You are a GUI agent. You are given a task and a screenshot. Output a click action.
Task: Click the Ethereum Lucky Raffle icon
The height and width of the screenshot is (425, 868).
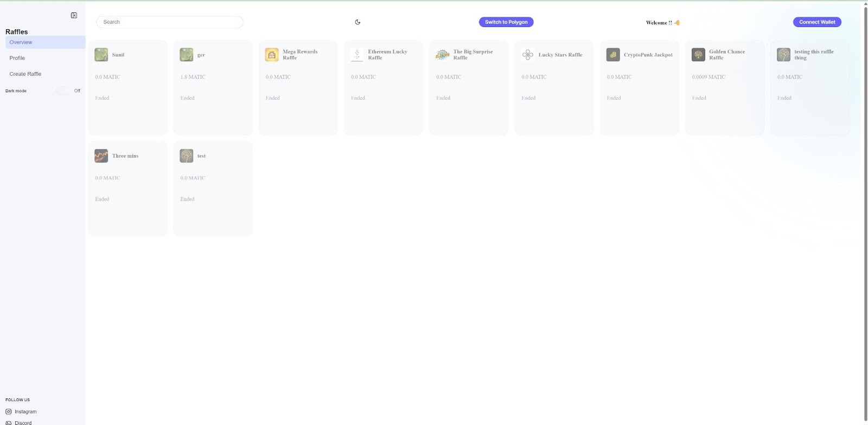[x=357, y=55]
